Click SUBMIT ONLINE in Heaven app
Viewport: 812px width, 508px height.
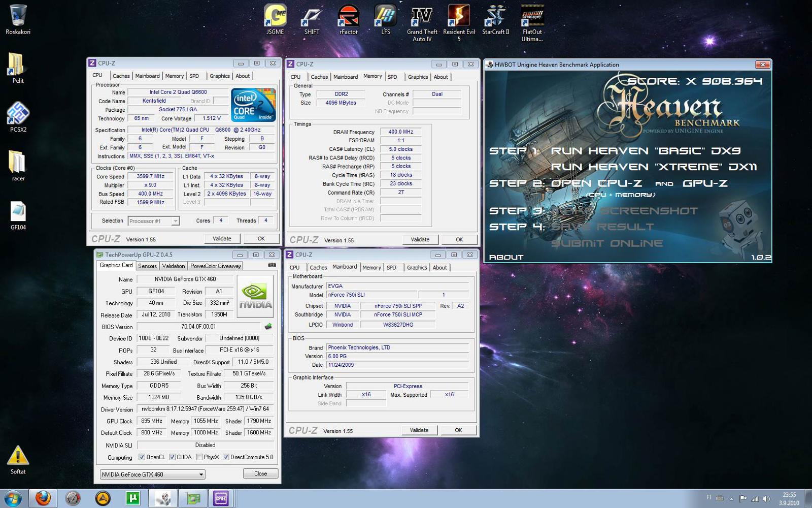[607, 243]
